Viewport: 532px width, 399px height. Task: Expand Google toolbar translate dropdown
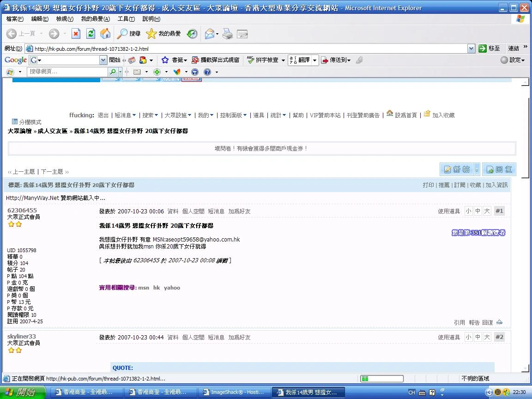click(x=314, y=60)
